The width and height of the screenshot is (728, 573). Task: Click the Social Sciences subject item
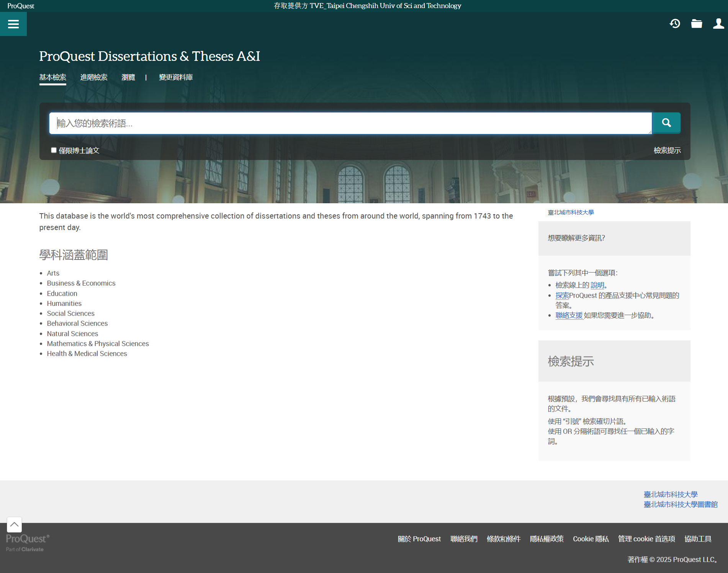coord(71,313)
